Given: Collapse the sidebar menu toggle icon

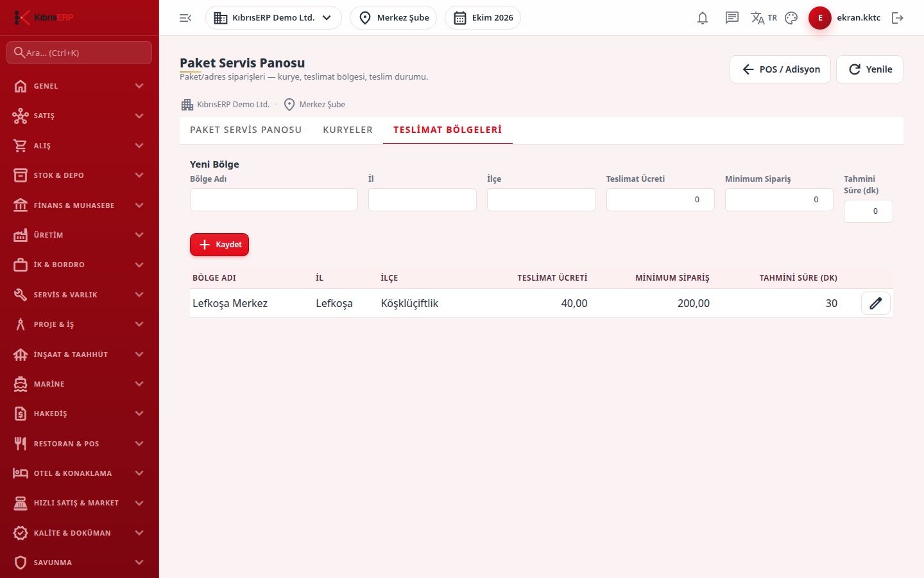Looking at the screenshot, I should tap(185, 18).
